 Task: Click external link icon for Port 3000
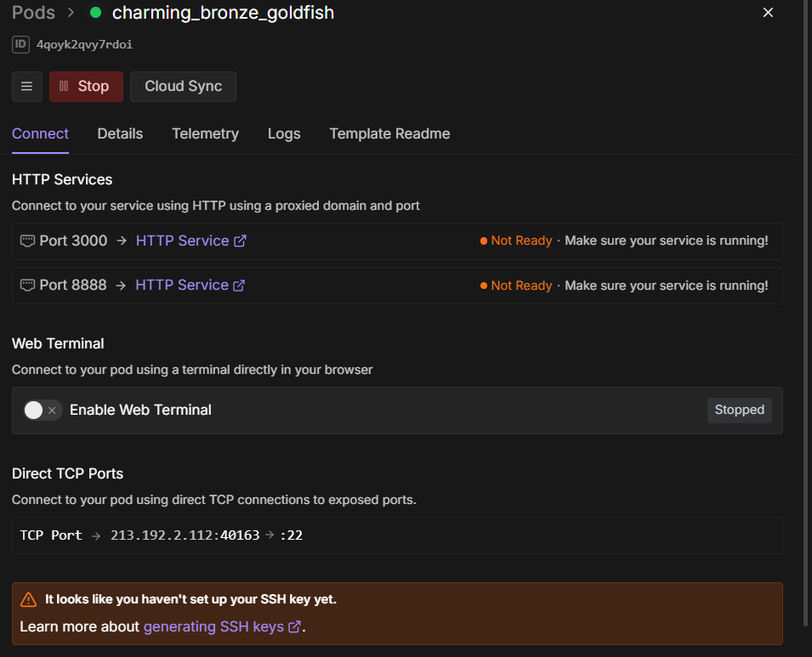(240, 241)
